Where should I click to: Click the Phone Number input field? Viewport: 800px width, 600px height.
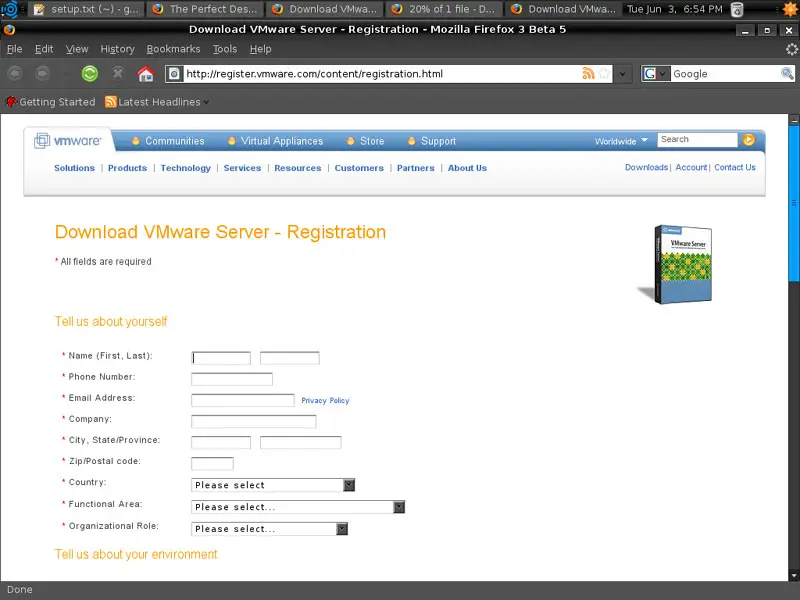click(x=232, y=379)
